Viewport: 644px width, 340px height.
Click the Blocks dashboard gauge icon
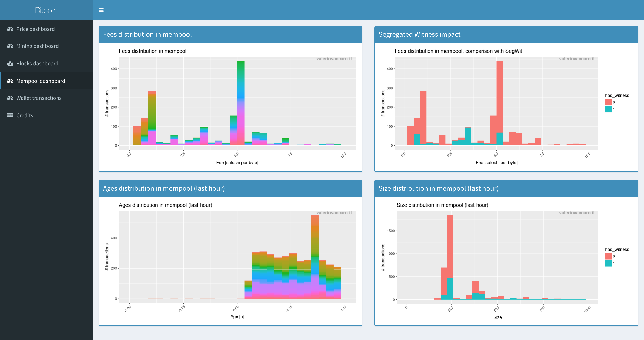[x=10, y=64]
